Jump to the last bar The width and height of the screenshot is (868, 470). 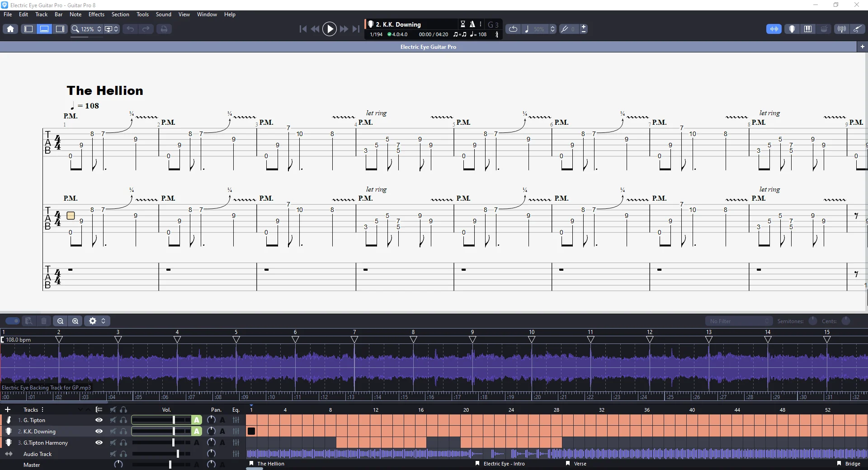click(356, 29)
